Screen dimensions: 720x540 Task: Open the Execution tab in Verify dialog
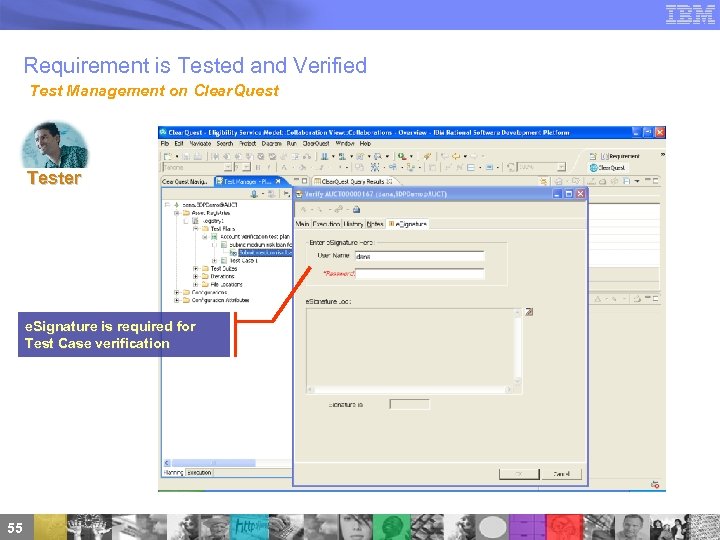326,224
